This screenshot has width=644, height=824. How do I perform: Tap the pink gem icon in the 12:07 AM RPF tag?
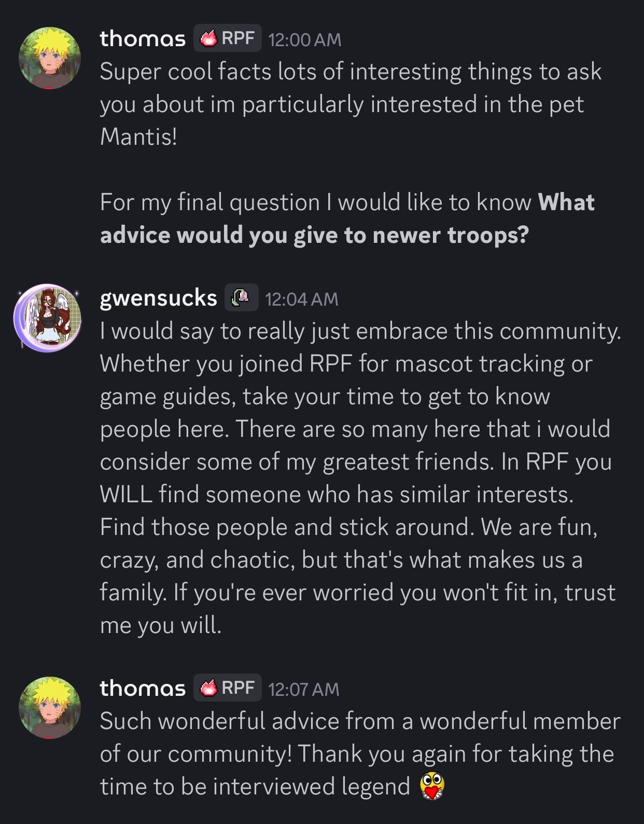[x=209, y=689]
